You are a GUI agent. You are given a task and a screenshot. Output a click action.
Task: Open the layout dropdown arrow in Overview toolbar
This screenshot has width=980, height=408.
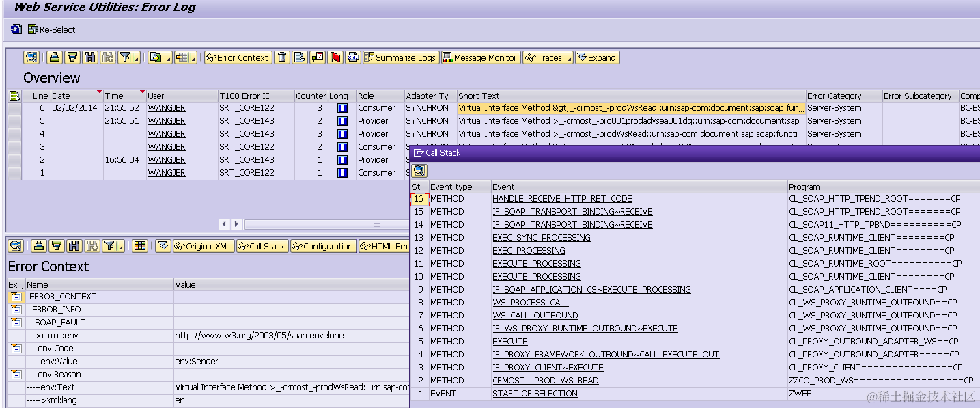tap(193, 57)
